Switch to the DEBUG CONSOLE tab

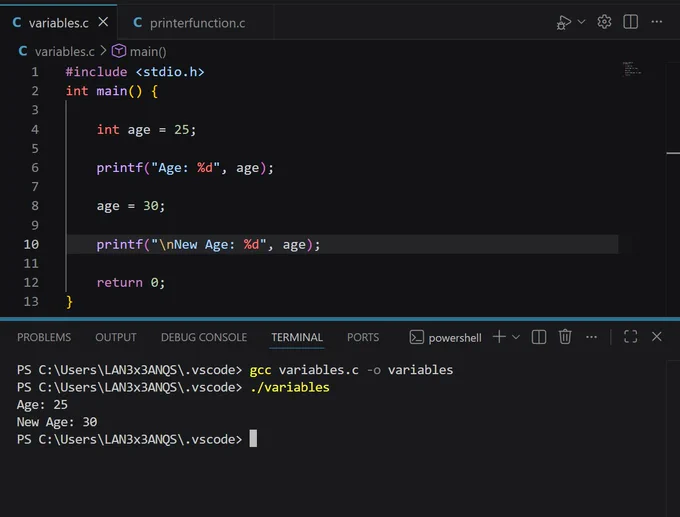click(204, 337)
